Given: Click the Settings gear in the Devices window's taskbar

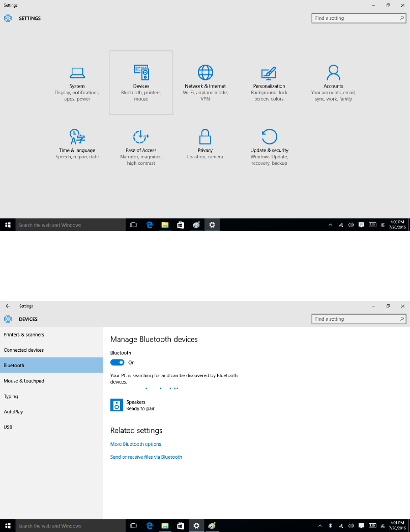Looking at the screenshot, I should 196,526.
